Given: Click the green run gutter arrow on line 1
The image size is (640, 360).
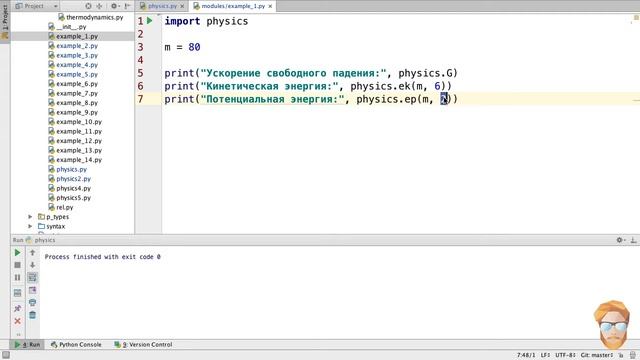Looking at the screenshot, I should click(150, 20).
